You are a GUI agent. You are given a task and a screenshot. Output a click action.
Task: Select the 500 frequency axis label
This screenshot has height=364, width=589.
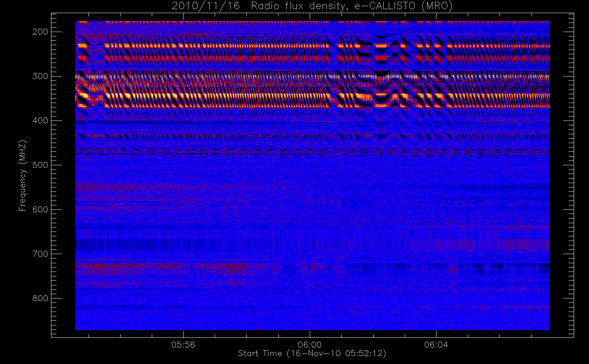[40, 165]
